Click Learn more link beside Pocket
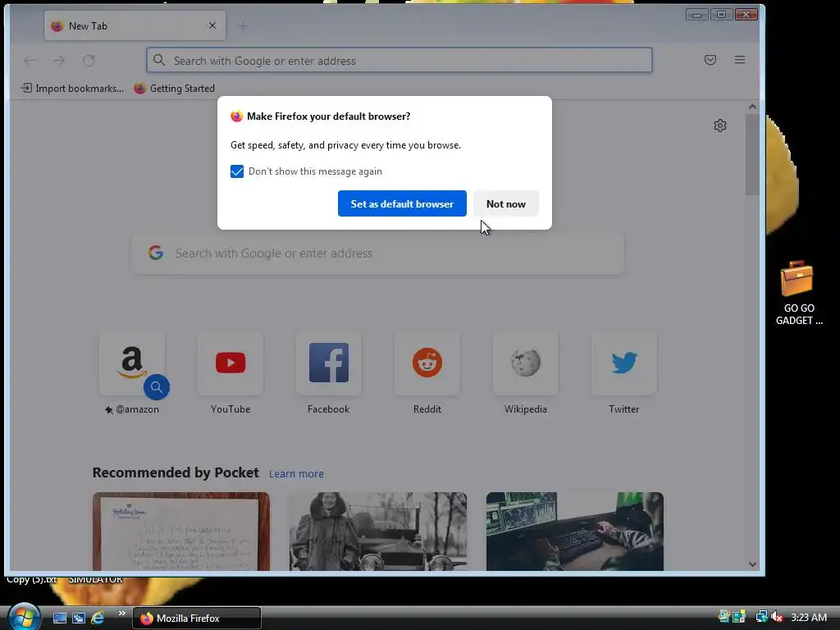 (x=296, y=473)
